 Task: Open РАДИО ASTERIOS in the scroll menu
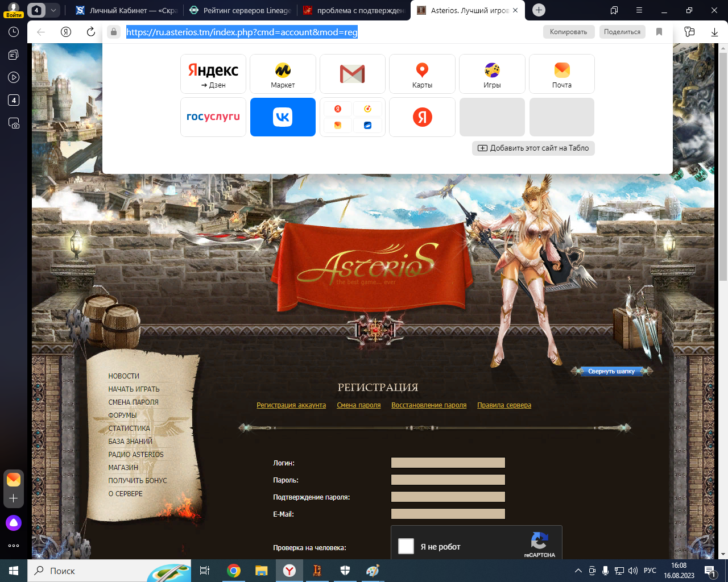click(136, 455)
